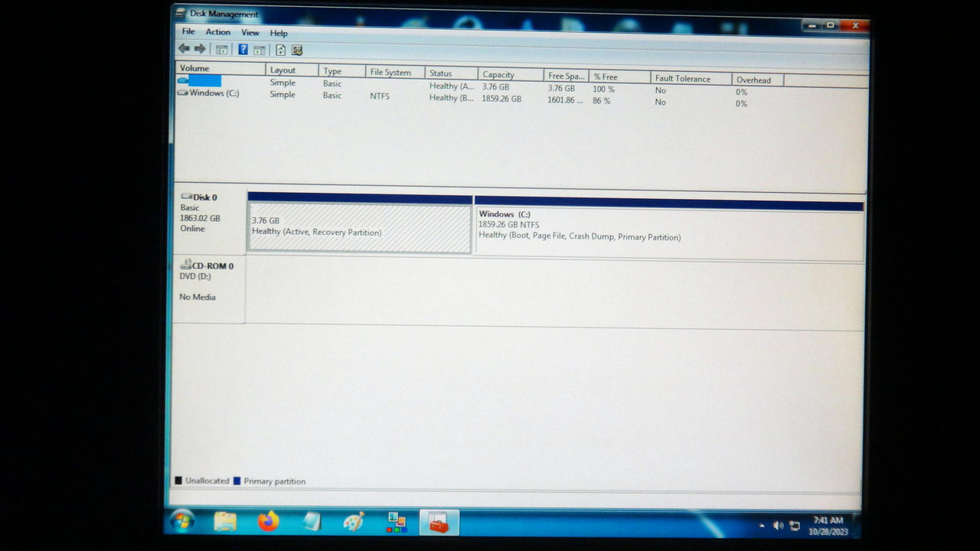
Task: Click the black Unallocated legend swatch
Action: coord(178,481)
